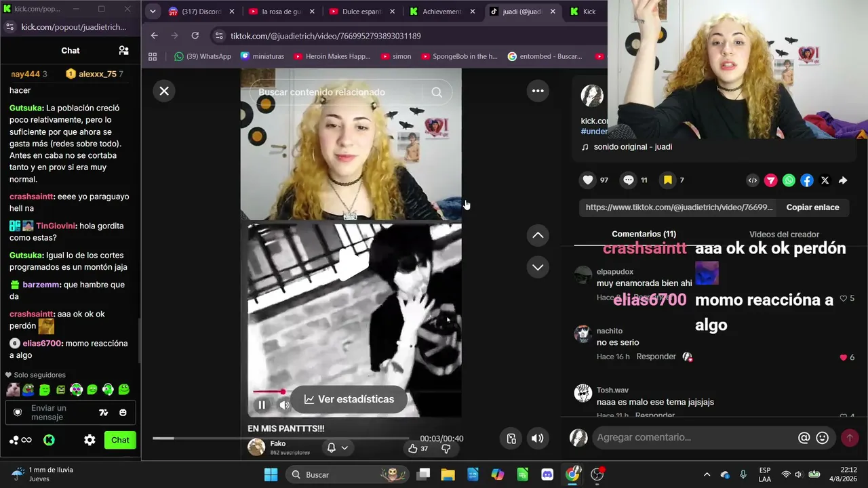Mute the embedded video player speaker

pos(284,405)
